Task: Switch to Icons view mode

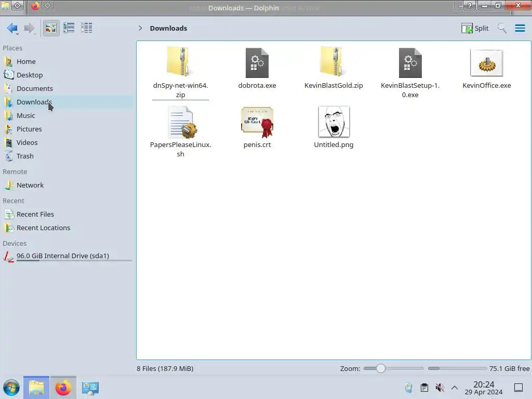Action: tap(51, 28)
